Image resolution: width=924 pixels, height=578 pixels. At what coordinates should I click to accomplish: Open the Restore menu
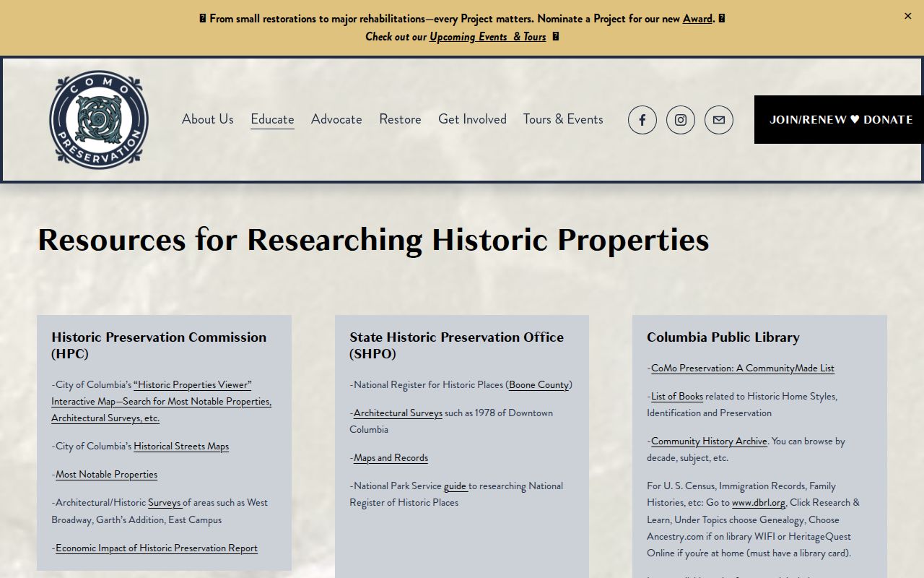coord(400,119)
